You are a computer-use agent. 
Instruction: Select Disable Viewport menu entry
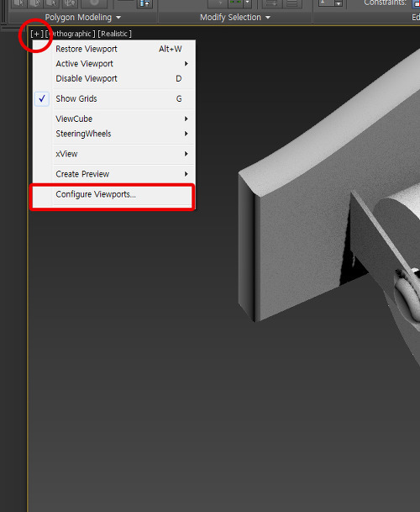point(114,78)
